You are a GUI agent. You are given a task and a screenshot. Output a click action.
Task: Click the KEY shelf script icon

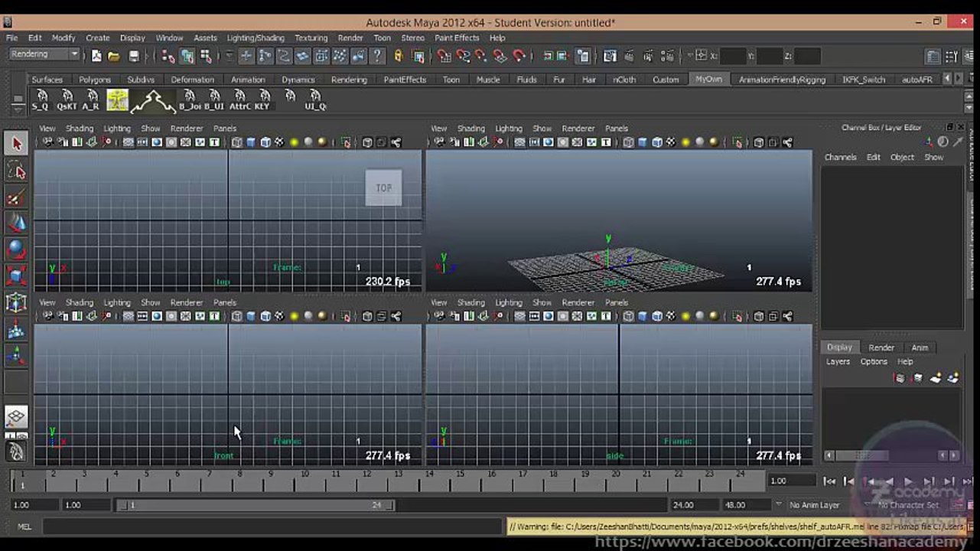[264, 100]
